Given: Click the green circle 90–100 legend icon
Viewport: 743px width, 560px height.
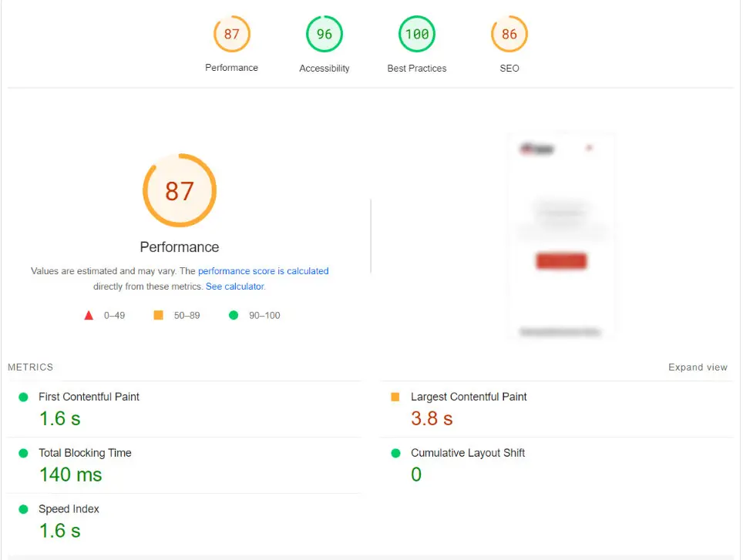Looking at the screenshot, I should [234, 315].
